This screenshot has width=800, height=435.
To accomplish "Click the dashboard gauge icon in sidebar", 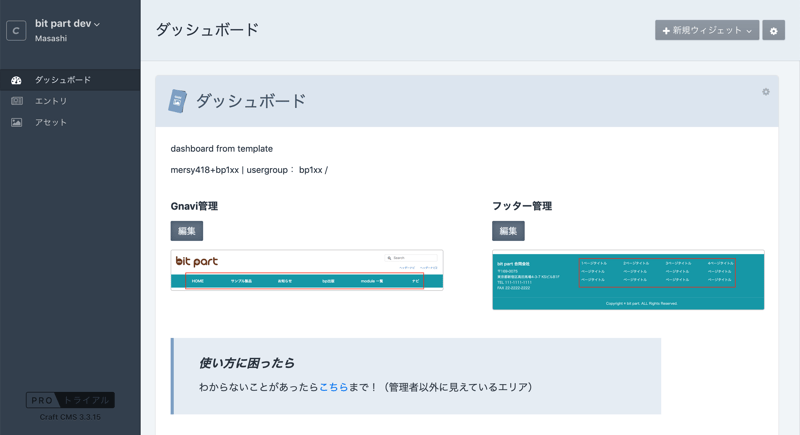I will point(17,80).
